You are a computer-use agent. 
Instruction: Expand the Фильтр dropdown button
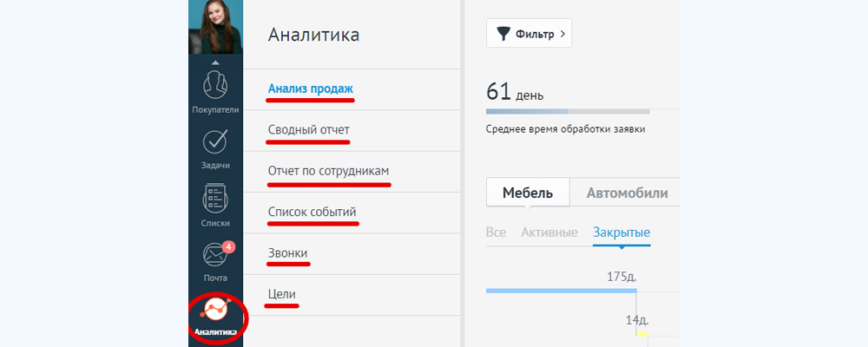[529, 34]
